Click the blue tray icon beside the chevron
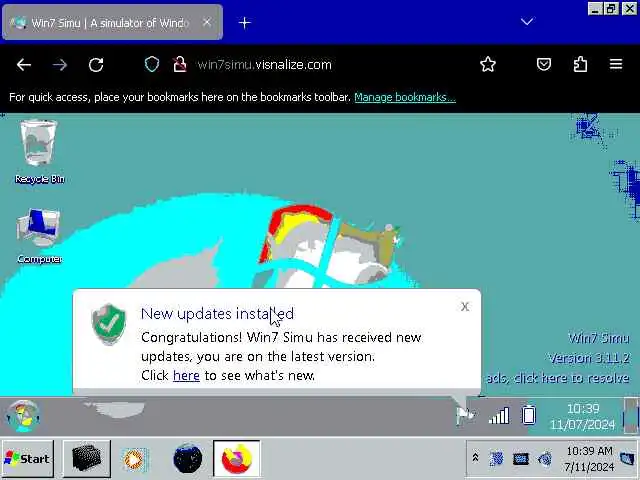Image resolution: width=640 pixels, height=480 pixels. point(496,458)
